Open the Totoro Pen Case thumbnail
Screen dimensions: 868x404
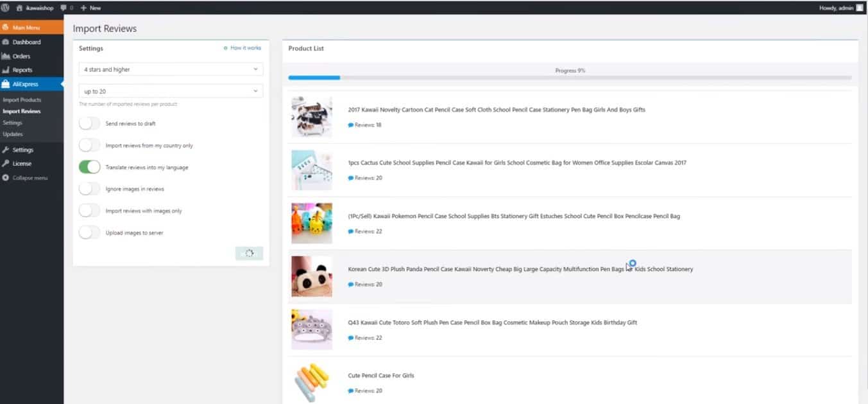point(312,329)
